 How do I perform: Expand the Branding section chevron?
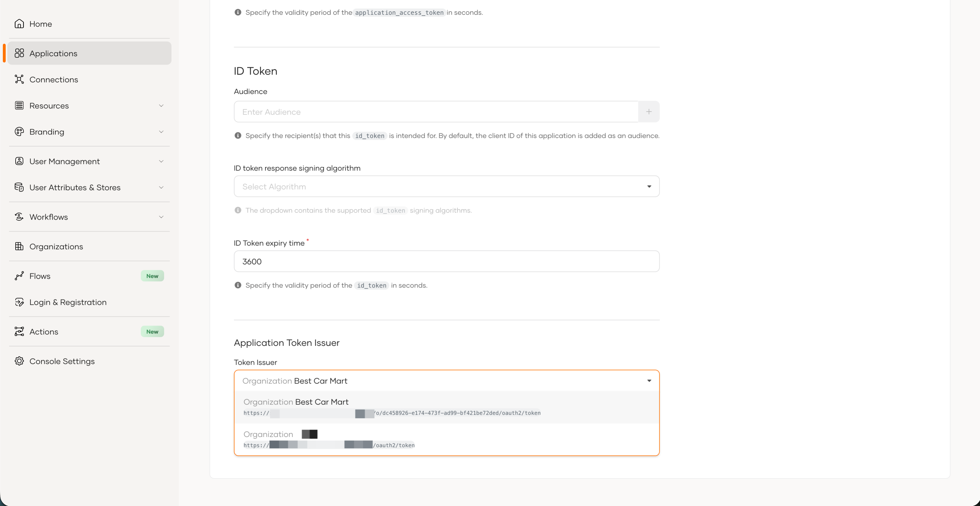(161, 132)
